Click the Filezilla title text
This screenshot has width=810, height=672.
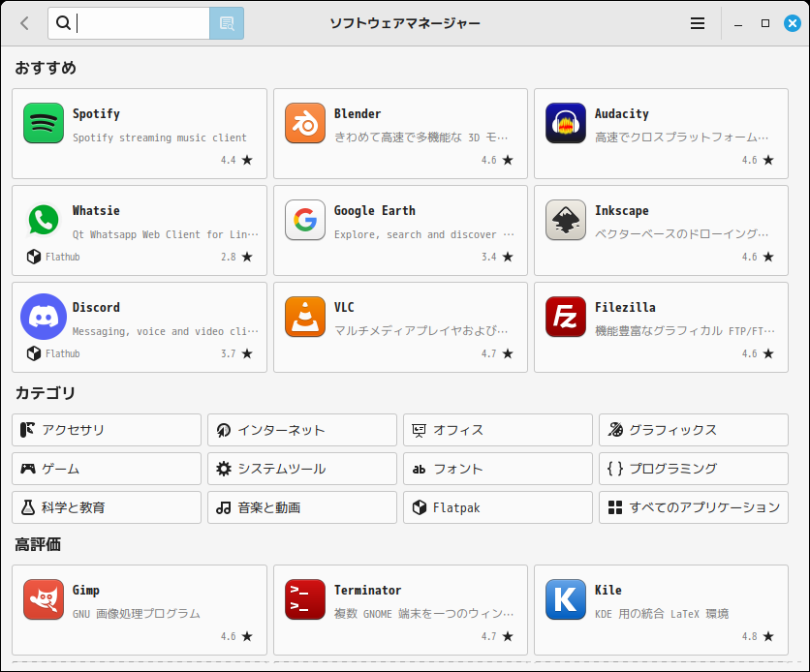click(x=625, y=307)
